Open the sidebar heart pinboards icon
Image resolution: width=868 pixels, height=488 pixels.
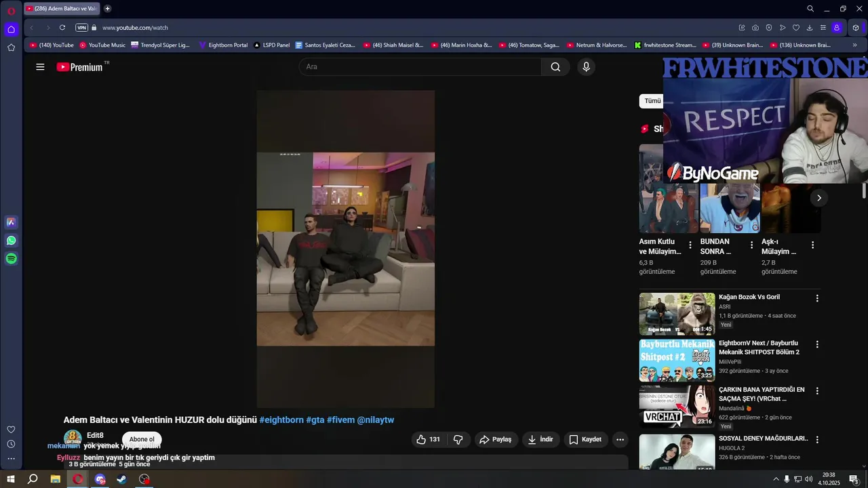[x=11, y=430]
